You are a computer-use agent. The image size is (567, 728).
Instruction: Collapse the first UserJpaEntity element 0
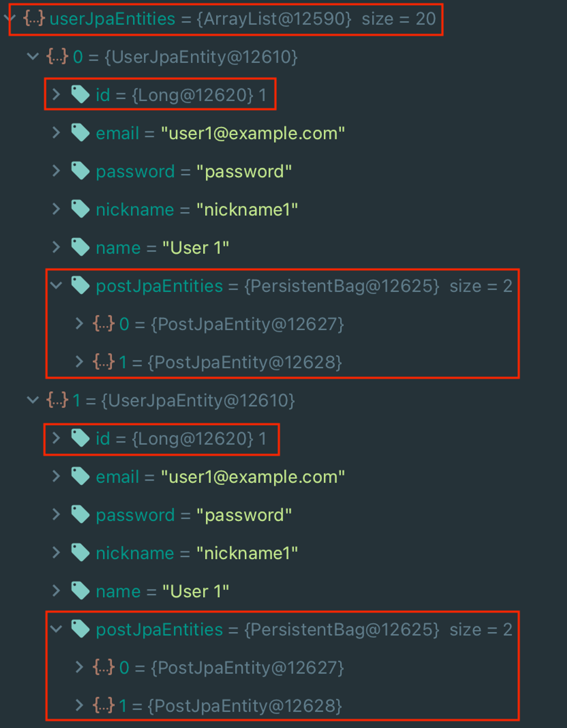[33, 56]
